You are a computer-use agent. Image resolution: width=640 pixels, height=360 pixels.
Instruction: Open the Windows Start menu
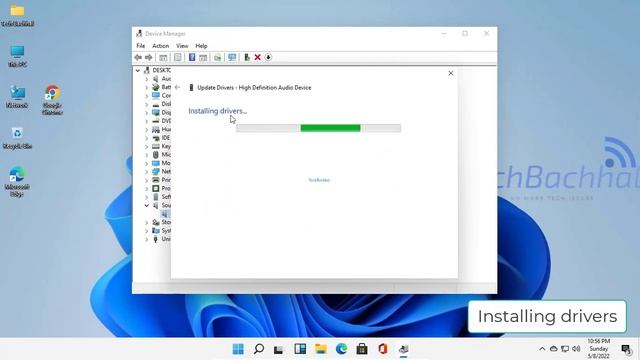pos(238,349)
